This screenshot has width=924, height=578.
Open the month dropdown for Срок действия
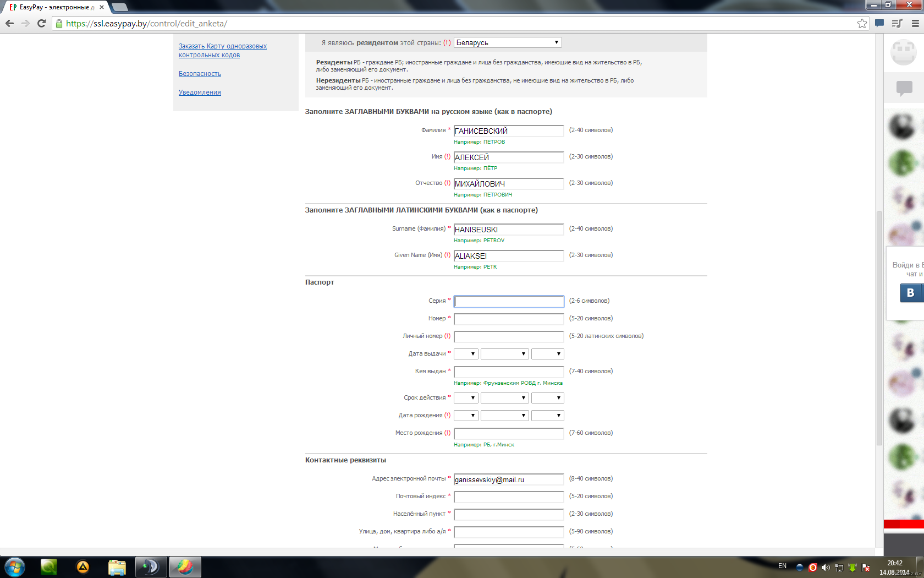(504, 398)
